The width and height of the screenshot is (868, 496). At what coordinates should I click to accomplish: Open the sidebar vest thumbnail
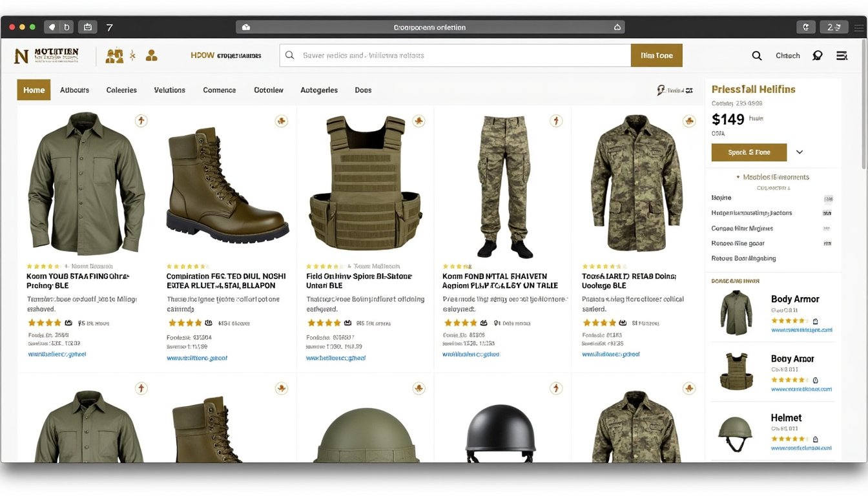(736, 371)
